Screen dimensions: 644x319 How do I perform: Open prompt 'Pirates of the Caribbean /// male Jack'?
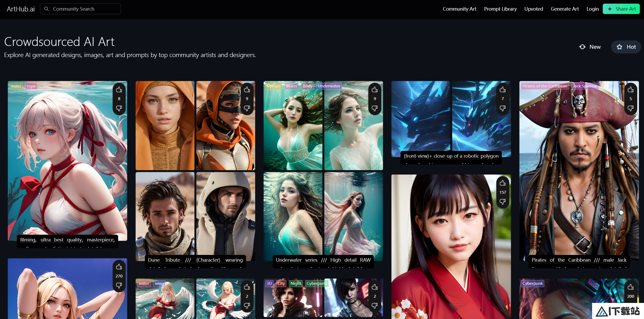579,260
